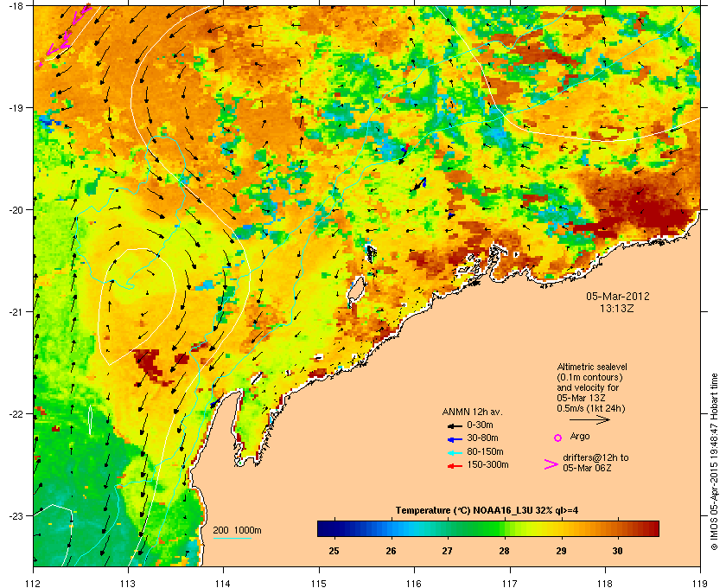Click the 0.5m/s velocity scale arrow
The image size is (726, 588).
click(589, 420)
